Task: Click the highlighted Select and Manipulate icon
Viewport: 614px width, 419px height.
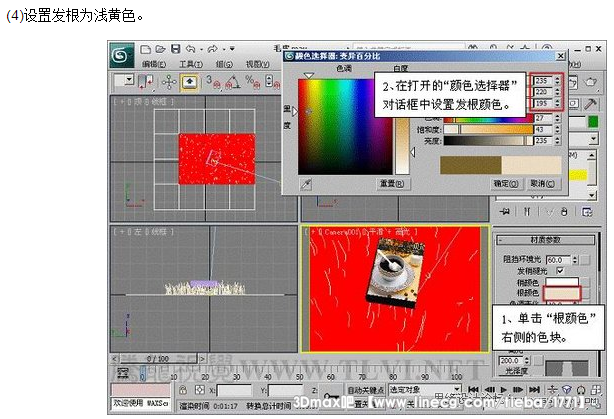Action: [190, 82]
